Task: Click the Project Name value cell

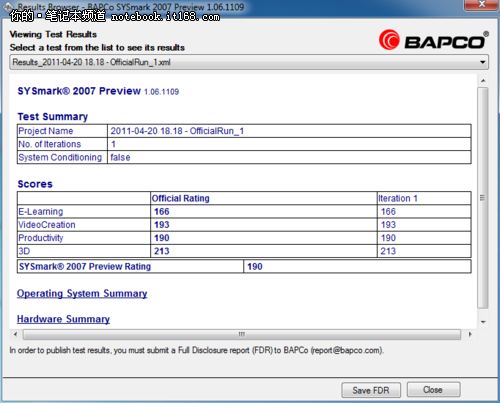Action: pos(289,131)
